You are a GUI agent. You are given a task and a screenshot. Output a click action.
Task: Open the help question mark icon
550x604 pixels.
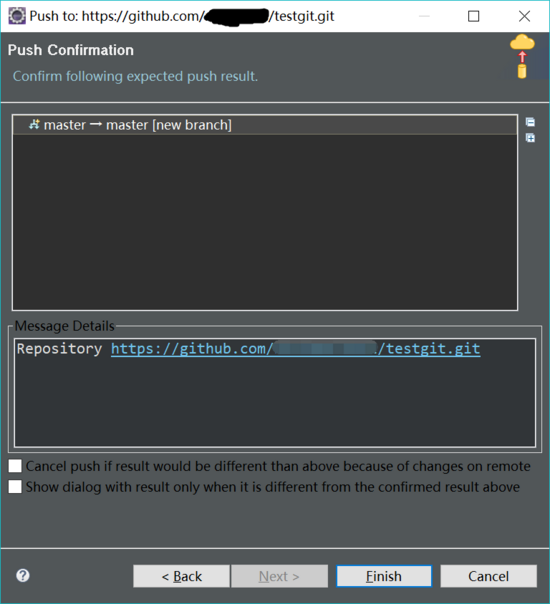[x=23, y=575]
